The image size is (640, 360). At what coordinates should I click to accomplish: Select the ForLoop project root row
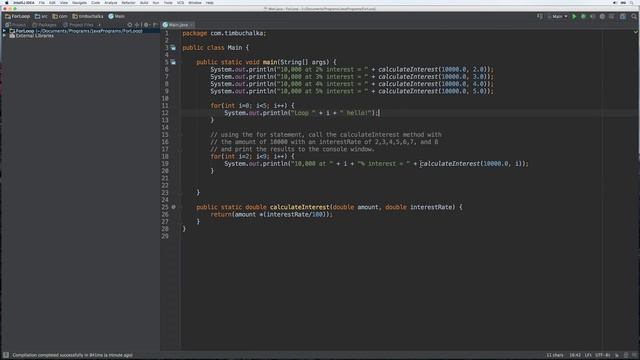click(x=80, y=31)
